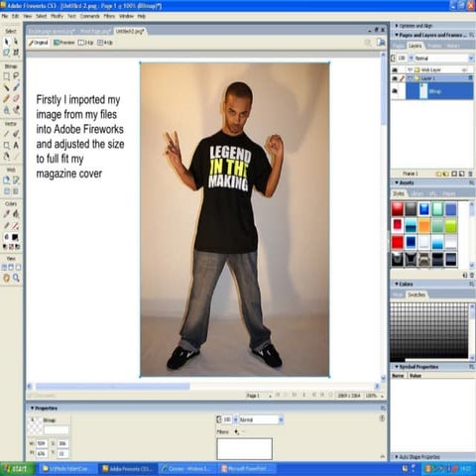This screenshot has width=476, height=476.
Task: Select the Rectangle Hotspot tool
Action: click(6, 180)
